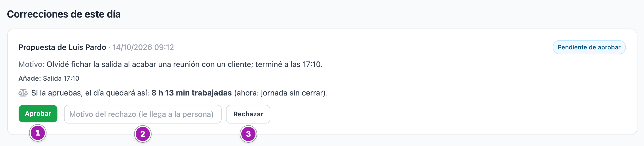The image size is (644, 146).
Task: Click the bold 8 h 13 min trabajadas text
Action: coord(192,93)
